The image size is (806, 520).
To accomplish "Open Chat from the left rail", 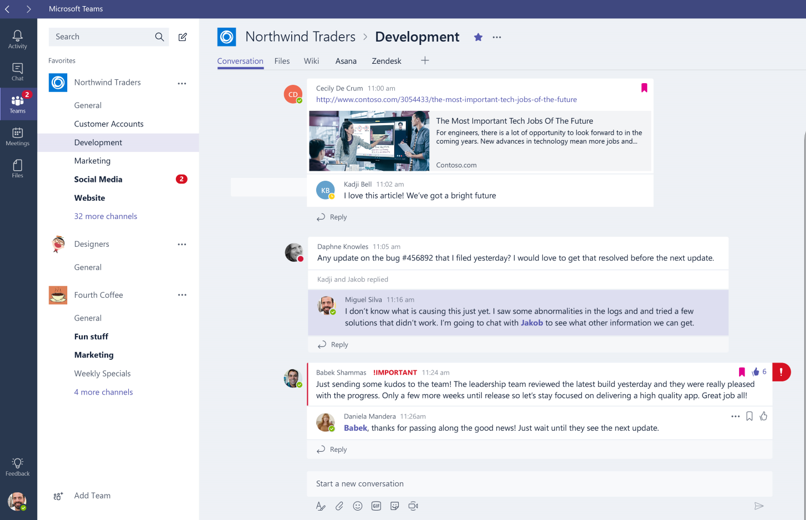I will coord(18,71).
